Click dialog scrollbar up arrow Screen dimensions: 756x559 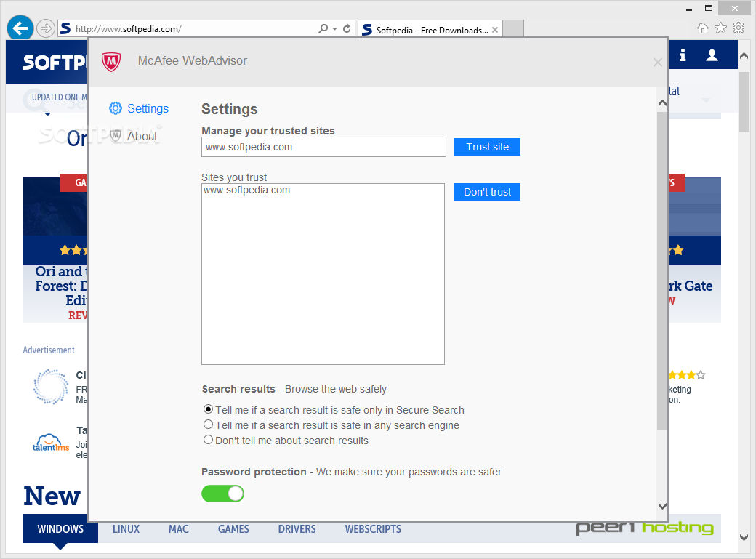662,103
